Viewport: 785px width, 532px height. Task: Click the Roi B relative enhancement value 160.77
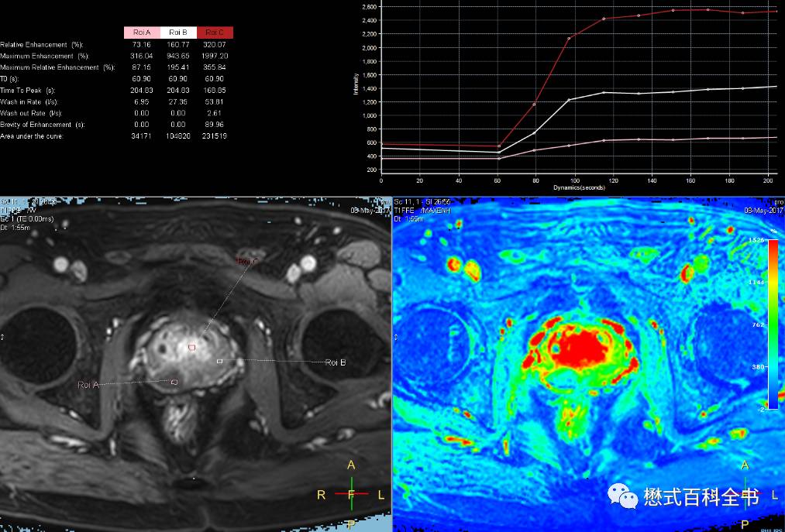point(178,45)
